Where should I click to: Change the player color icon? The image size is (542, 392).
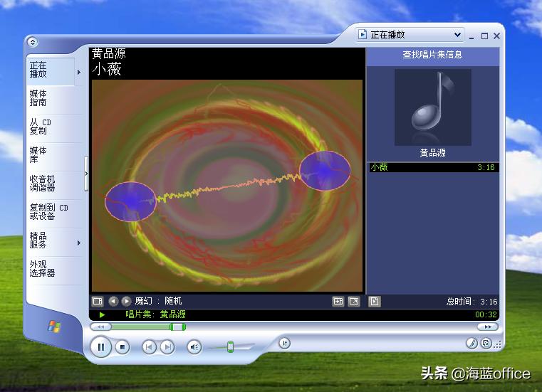coord(471,344)
